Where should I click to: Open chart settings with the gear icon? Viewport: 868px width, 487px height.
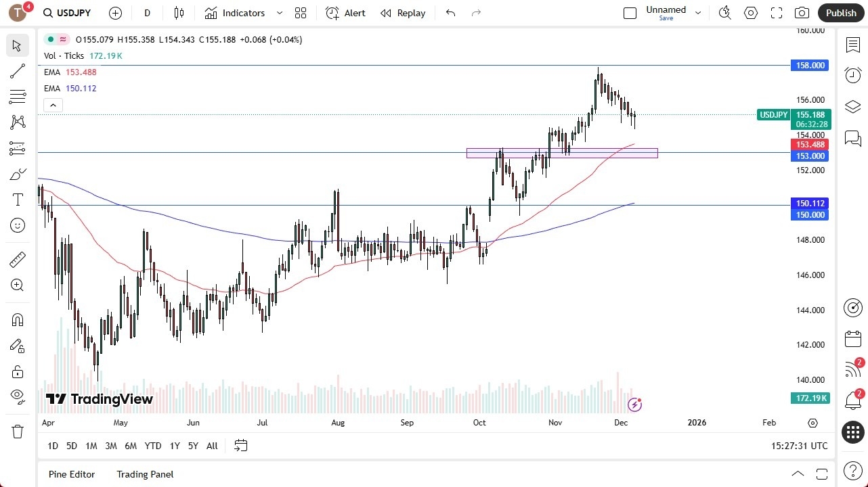(750, 12)
